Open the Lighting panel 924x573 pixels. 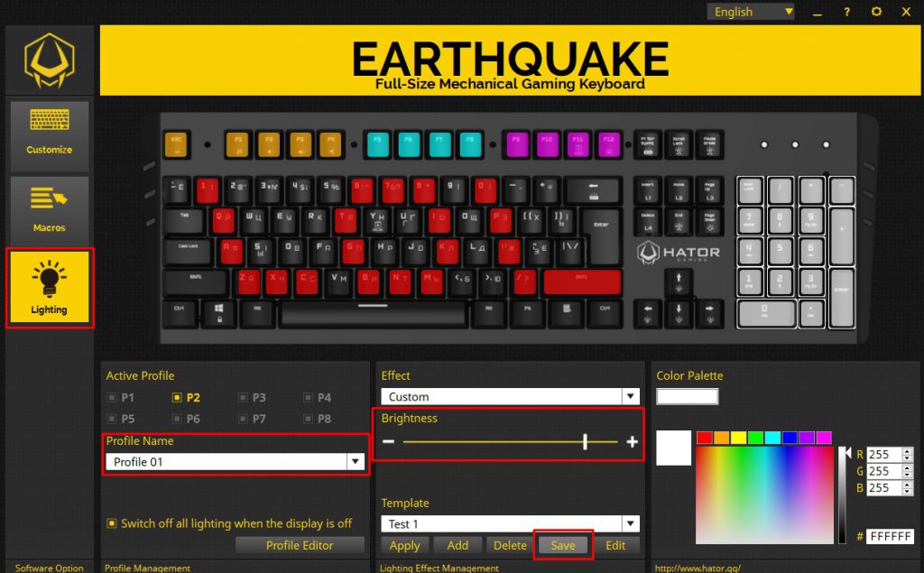point(50,287)
